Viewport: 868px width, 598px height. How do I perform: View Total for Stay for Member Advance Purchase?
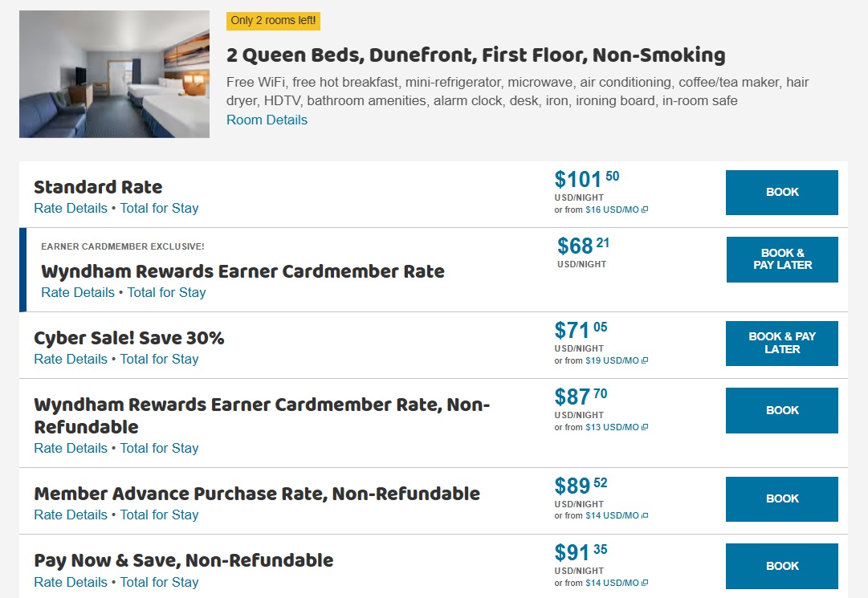pyautogui.click(x=159, y=515)
